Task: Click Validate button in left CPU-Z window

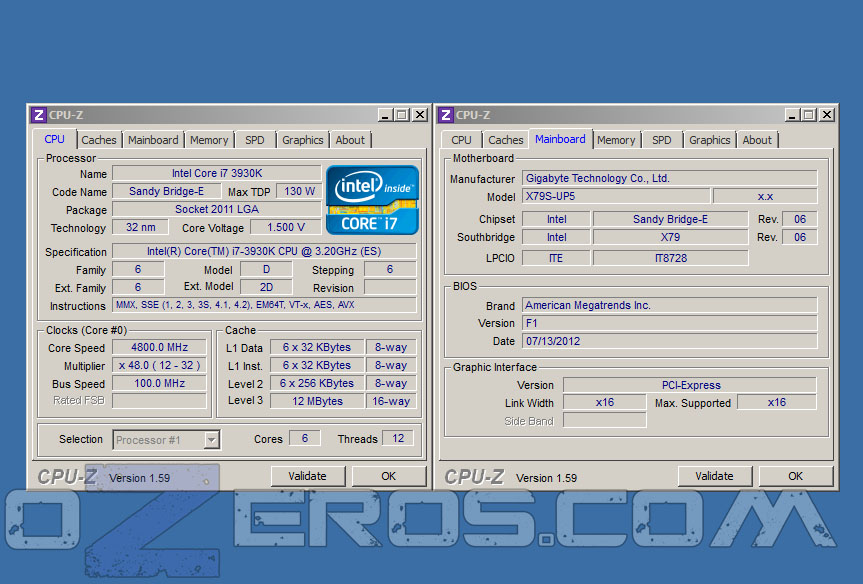Action: [308, 476]
